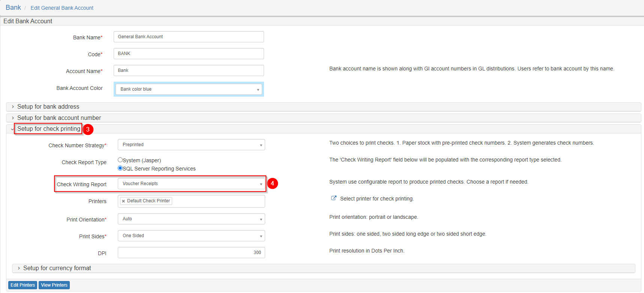Click Select printer for check printing link
Image resolution: width=644 pixels, height=293 pixels.
377,199
